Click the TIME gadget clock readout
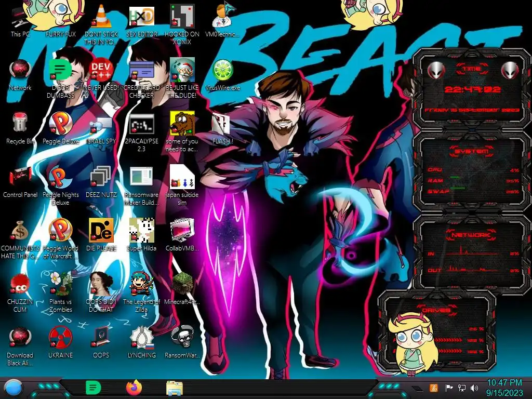The height and width of the screenshot is (399, 532). tap(472, 89)
